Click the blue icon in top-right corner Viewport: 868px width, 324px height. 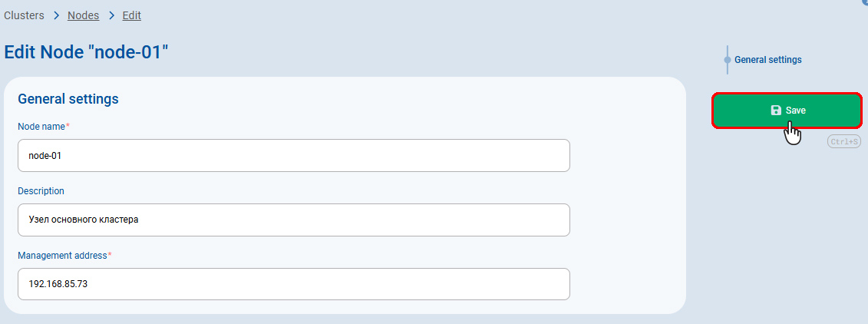(x=864, y=2)
